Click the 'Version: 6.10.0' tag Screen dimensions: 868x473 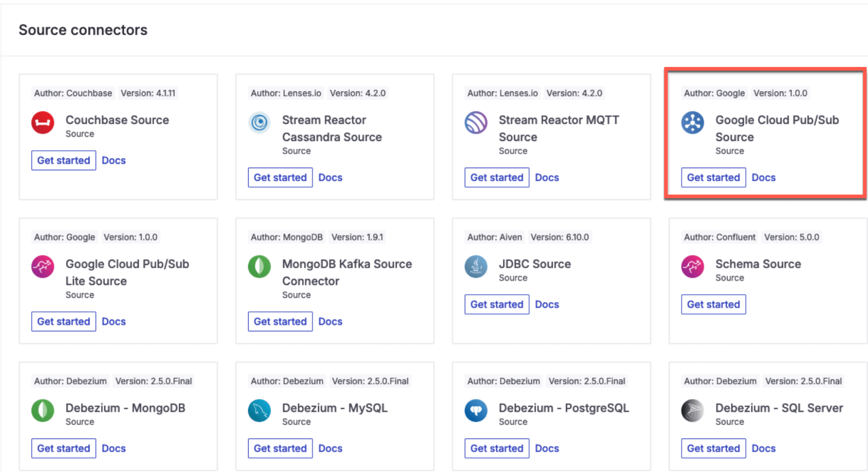coord(560,237)
